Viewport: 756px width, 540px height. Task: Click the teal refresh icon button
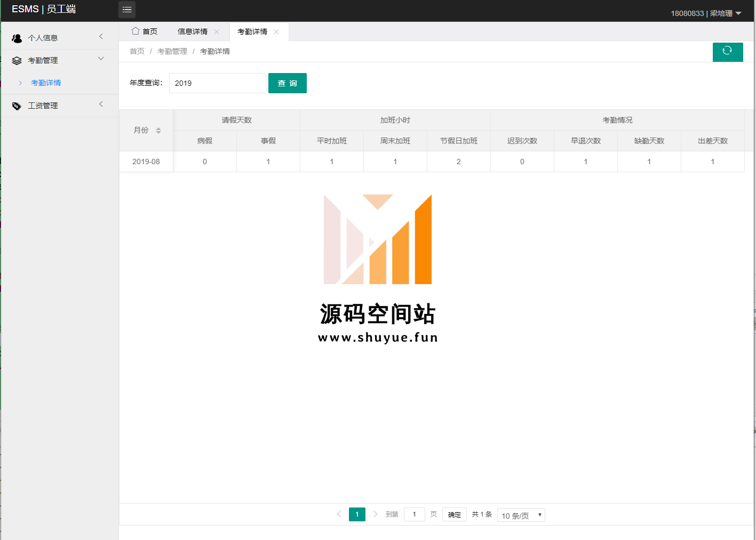tap(728, 52)
